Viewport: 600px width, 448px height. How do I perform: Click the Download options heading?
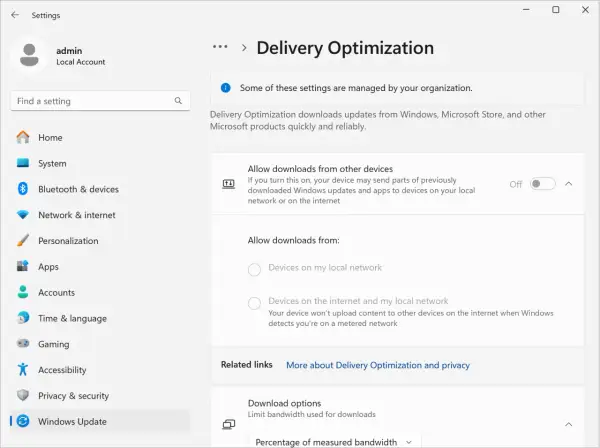click(284, 403)
